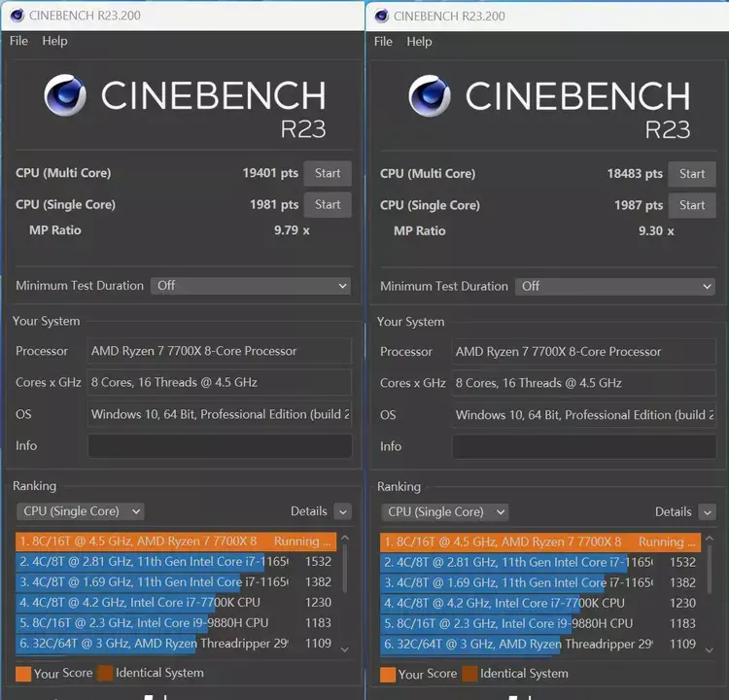Click the Cinebench app icon in left window title bar

17,16
